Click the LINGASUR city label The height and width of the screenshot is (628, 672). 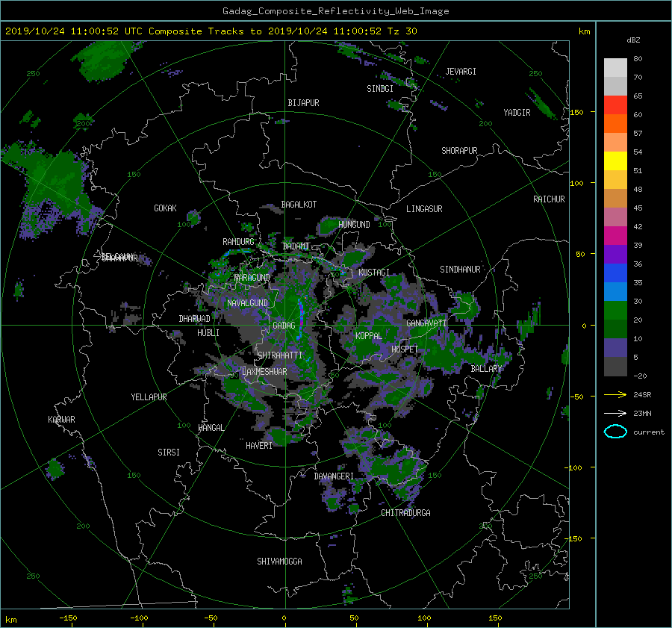(x=424, y=209)
